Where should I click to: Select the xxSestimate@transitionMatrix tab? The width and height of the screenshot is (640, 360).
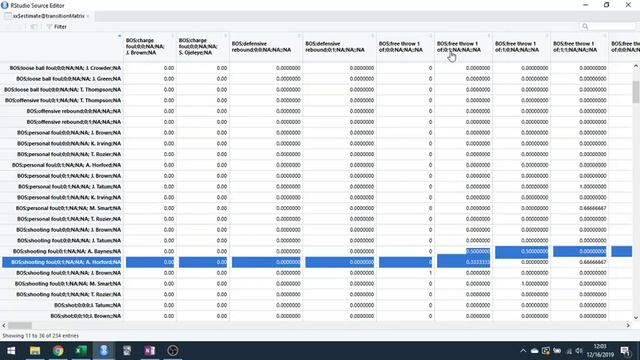tap(48, 16)
